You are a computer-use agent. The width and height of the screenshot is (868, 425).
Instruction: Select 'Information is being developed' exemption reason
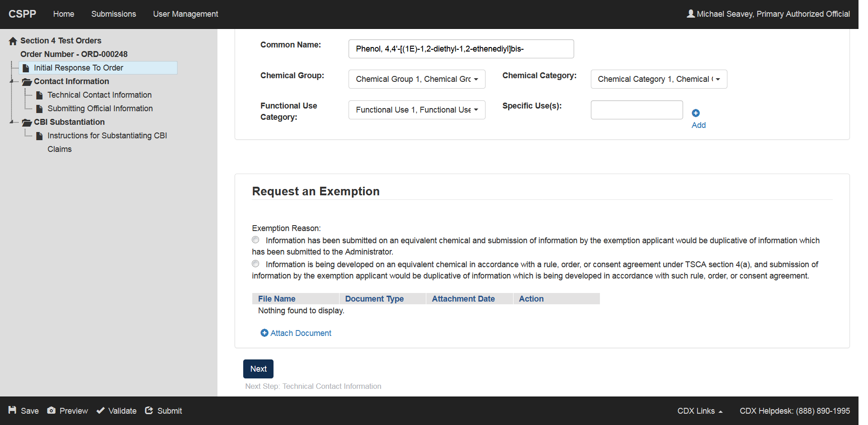256,264
